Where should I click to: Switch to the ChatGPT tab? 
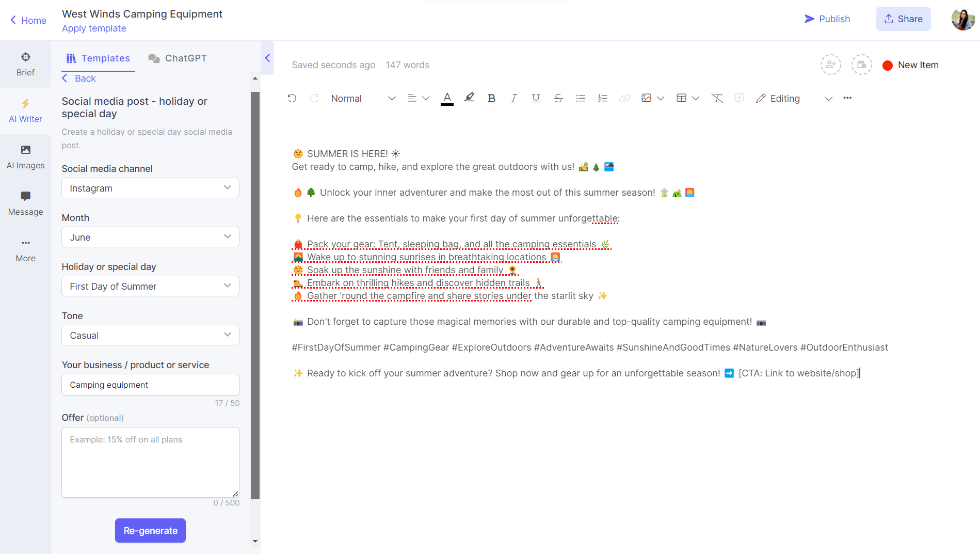pos(177,58)
